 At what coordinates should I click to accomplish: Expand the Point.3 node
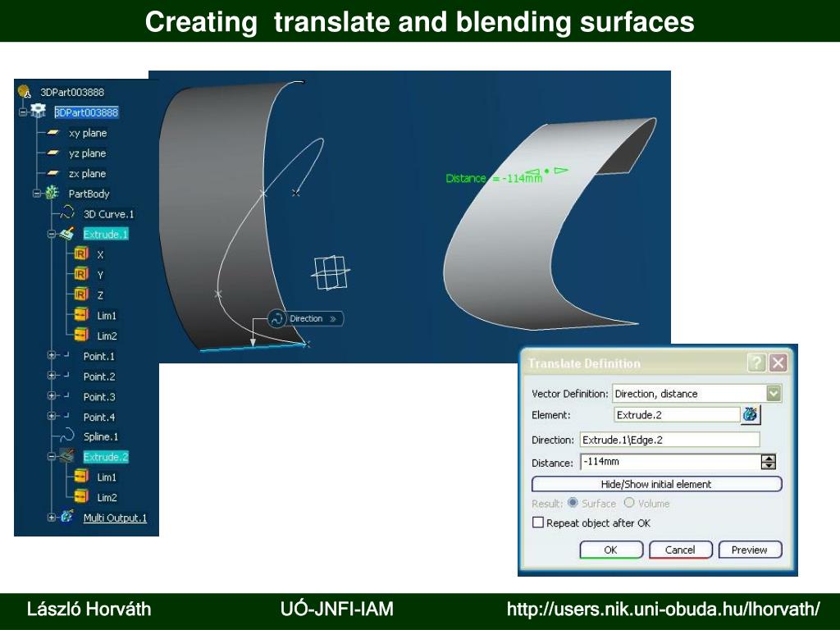point(52,396)
